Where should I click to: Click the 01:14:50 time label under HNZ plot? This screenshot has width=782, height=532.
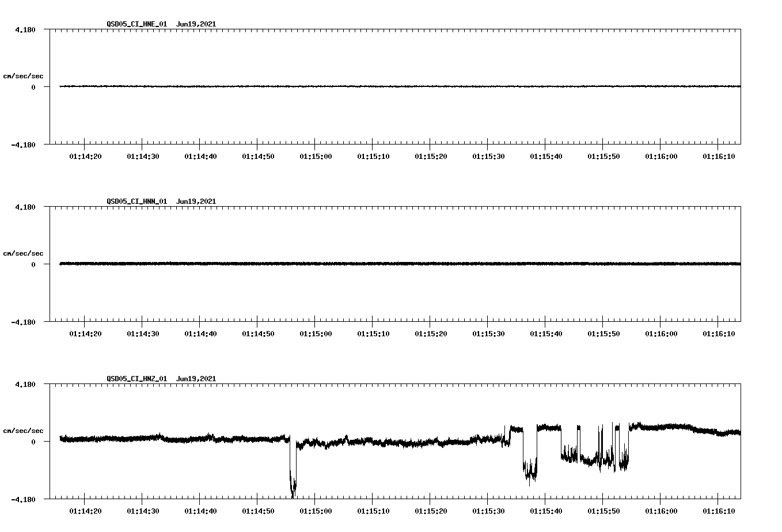(x=258, y=511)
